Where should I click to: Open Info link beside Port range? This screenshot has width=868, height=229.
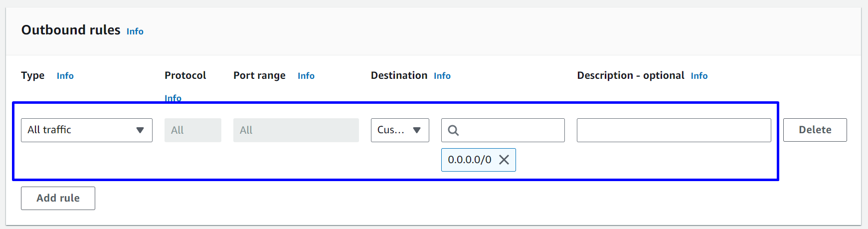306,76
